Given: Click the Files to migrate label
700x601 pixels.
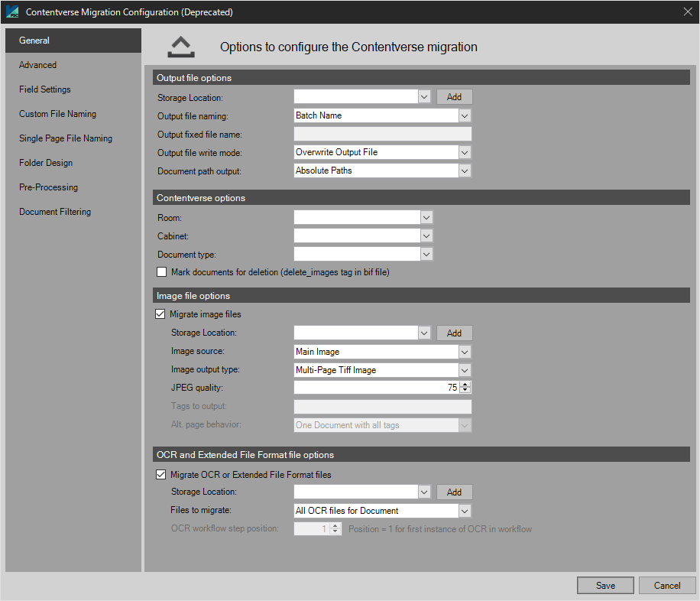Looking at the screenshot, I should tap(201, 510).
